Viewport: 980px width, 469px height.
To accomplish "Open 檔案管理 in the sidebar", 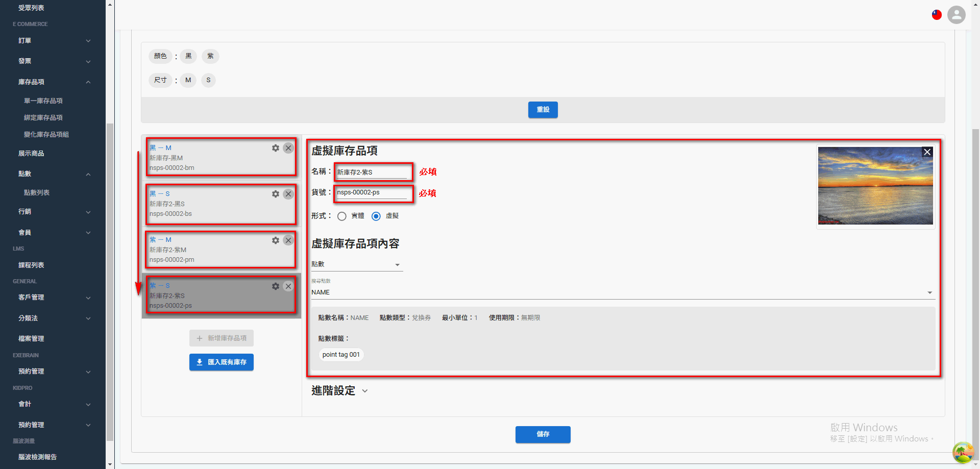I will click(x=31, y=339).
